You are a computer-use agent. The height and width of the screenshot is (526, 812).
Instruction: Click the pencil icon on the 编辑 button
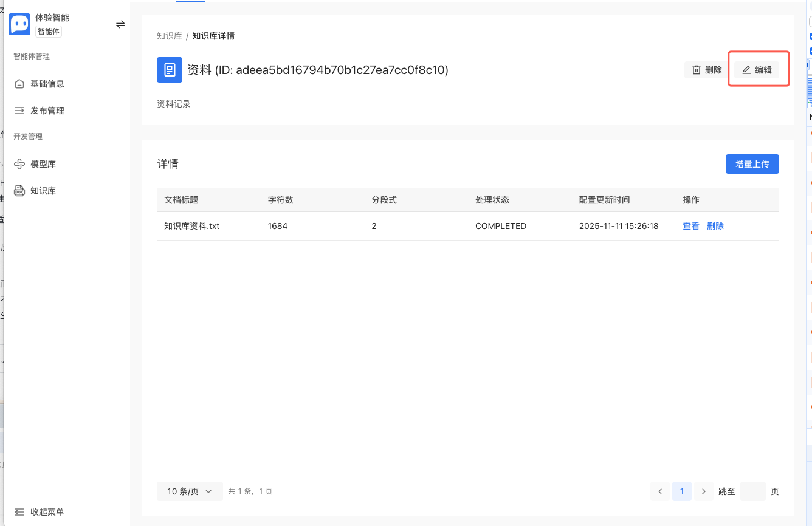[x=746, y=70]
